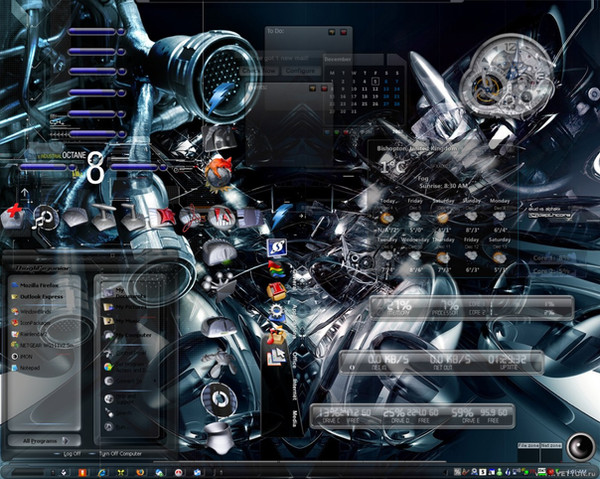Open the Firefox globe desktop icon
The width and height of the screenshot is (600, 479).
pyautogui.click(x=219, y=173)
